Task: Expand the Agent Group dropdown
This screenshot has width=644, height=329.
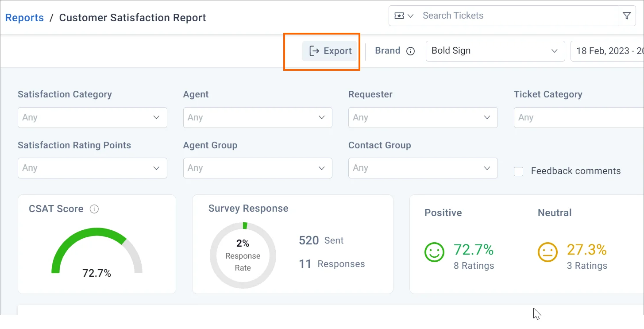Action: tap(258, 168)
